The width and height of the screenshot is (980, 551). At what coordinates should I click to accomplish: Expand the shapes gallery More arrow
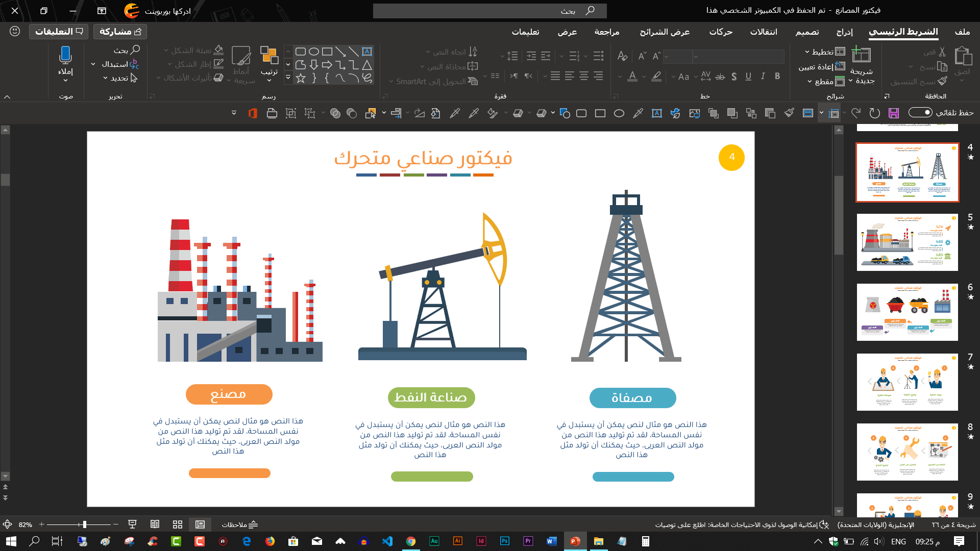coord(288,78)
